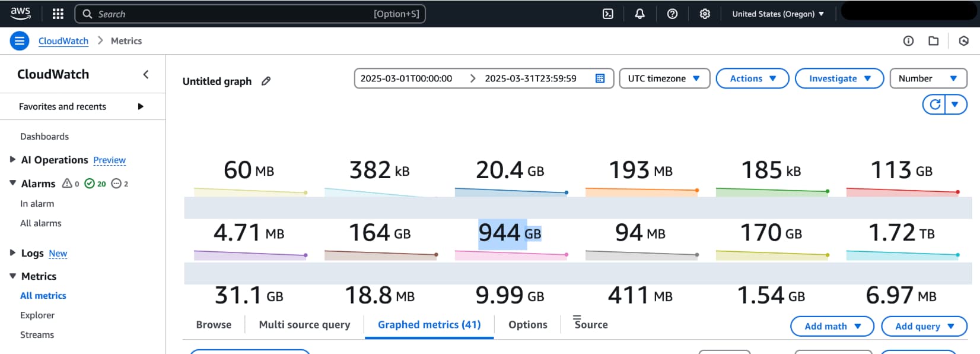Click the folder icon near breadcrumb bar
980x354 pixels.
click(934, 41)
